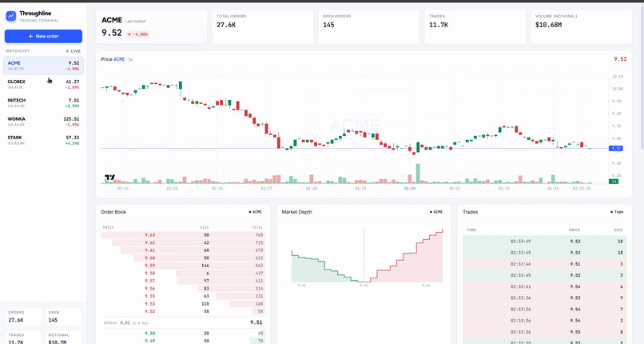The height and width of the screenshot is (344, 644).
Task: Click the 02:33:36 trade priced 9.55
Action: (x=545, y=332)
